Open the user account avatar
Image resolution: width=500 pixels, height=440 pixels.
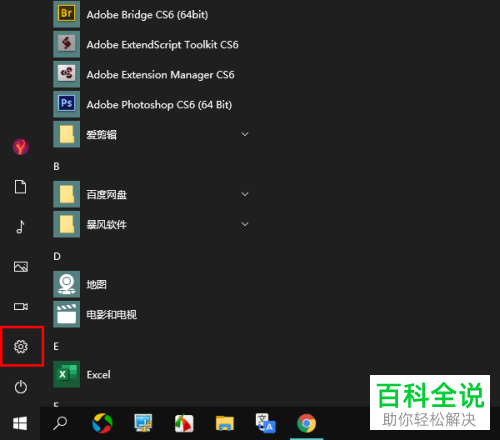[x=21, y=147]
